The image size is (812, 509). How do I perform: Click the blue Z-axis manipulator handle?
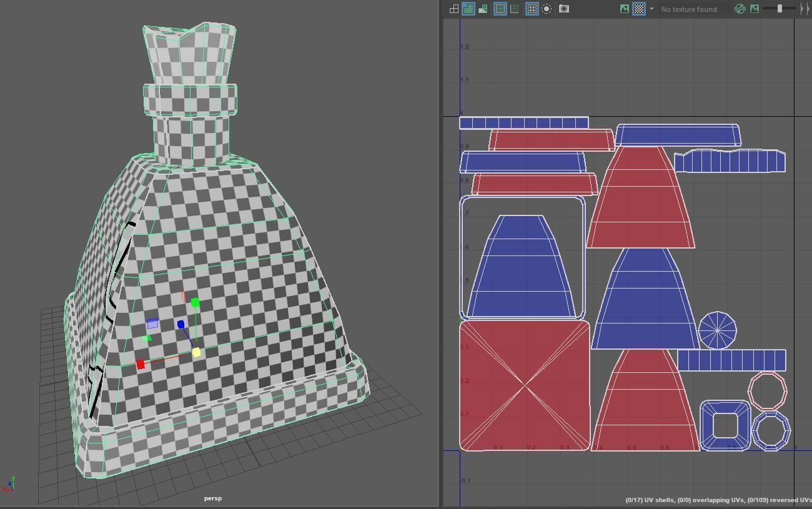pos(181,324)
